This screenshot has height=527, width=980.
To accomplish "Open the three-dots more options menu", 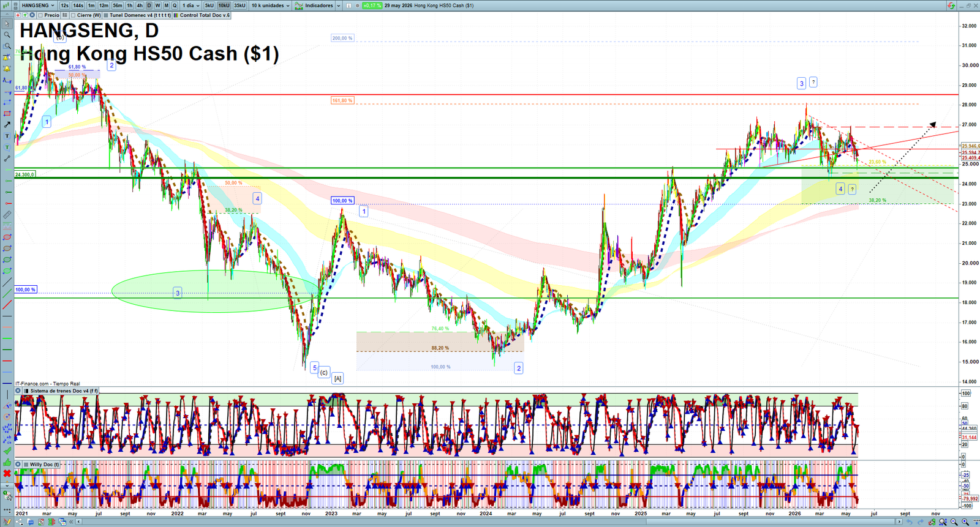I will 7,511.
